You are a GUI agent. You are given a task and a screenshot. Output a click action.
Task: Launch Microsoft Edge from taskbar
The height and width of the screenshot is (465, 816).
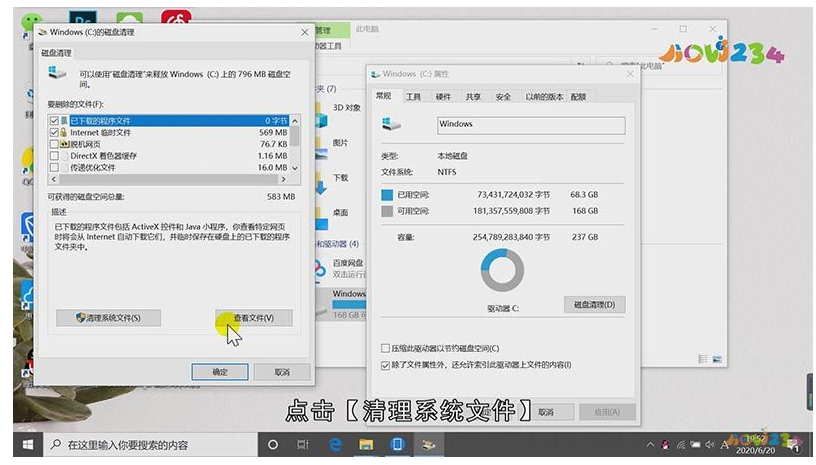335,445
